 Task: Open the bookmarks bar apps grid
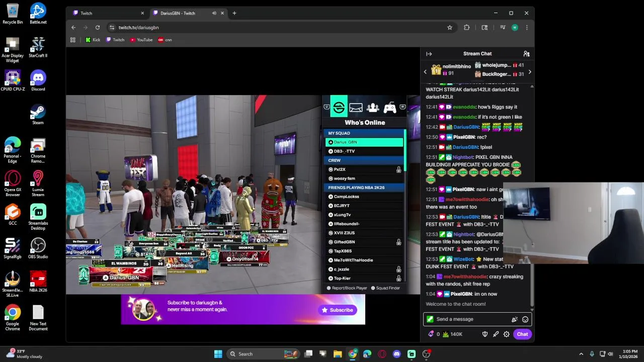click(73, 40)
